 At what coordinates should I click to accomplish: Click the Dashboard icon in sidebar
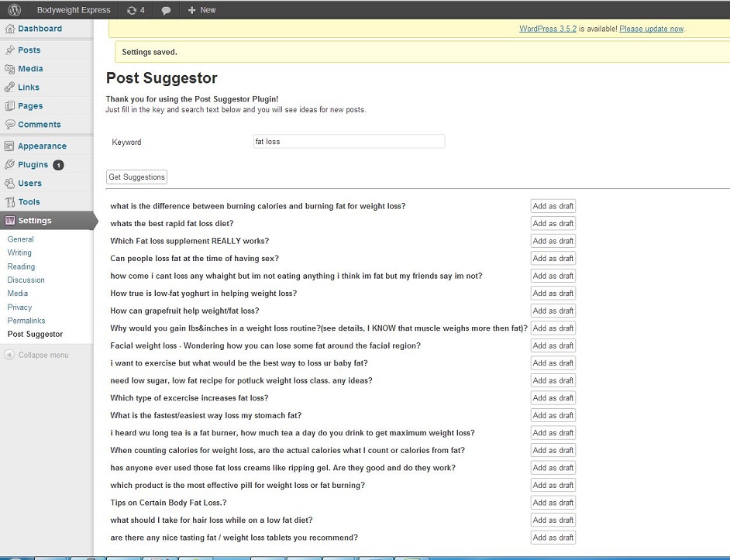9,29
